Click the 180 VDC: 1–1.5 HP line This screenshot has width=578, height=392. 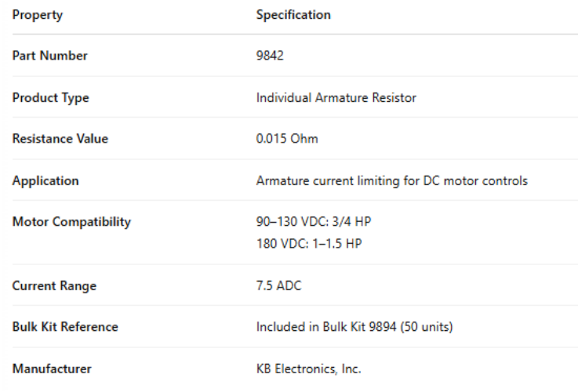click(309, 243)
